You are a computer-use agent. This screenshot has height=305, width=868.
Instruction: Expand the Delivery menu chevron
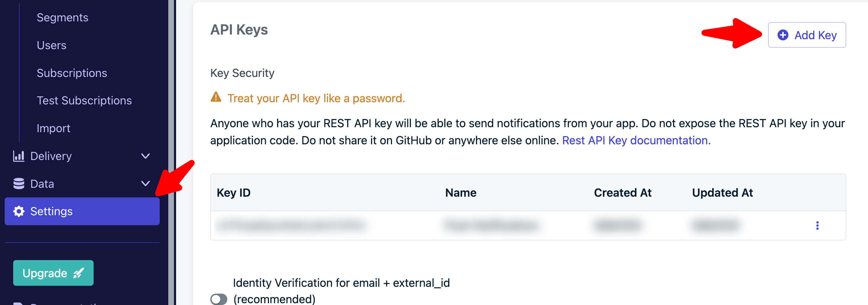pyautogui.click(x=145, y=156)
